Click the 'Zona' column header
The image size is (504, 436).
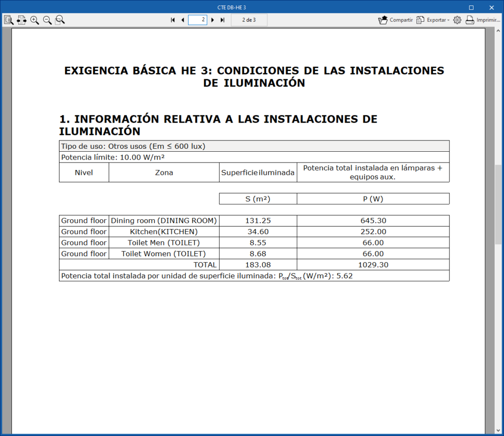click(x=164, y=172)
